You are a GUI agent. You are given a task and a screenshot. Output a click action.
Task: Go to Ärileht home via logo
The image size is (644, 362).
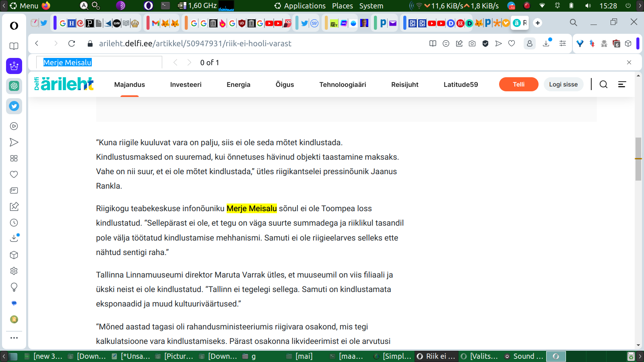[64, 84]
